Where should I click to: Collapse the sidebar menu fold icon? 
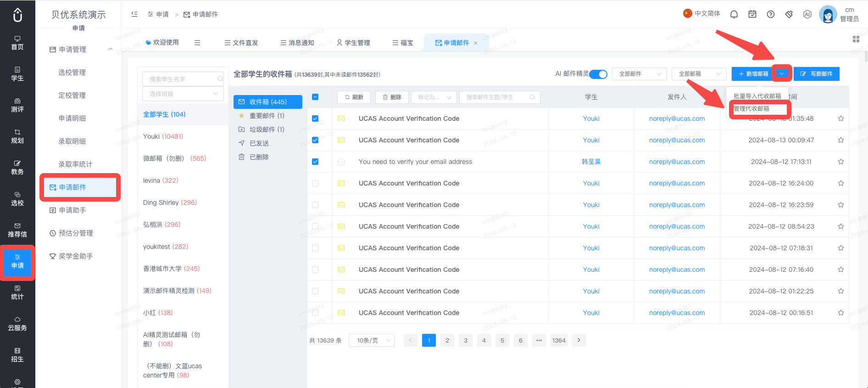[134, 14]
